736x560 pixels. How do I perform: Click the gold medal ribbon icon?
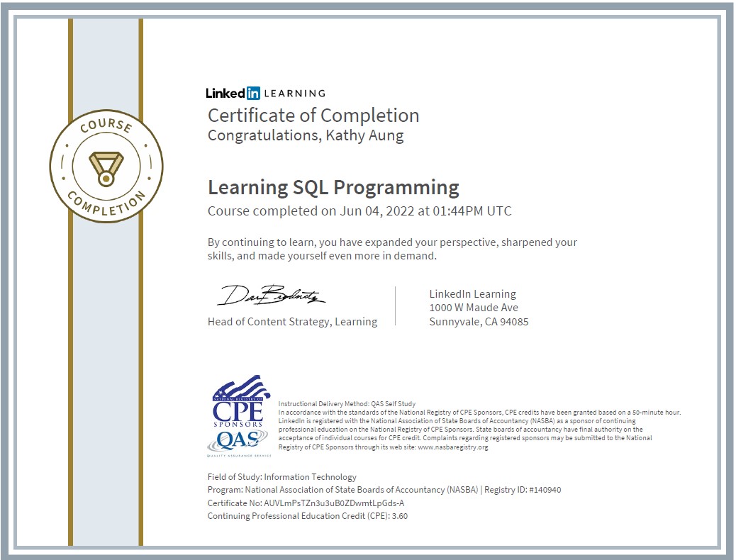(x=106, y=169)
